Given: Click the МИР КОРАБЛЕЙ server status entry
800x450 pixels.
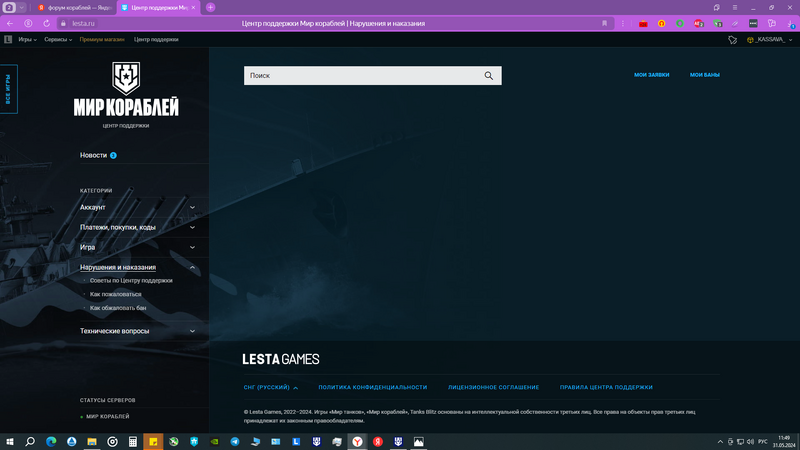Looking at the screenshot, I should tap(105, 416).
